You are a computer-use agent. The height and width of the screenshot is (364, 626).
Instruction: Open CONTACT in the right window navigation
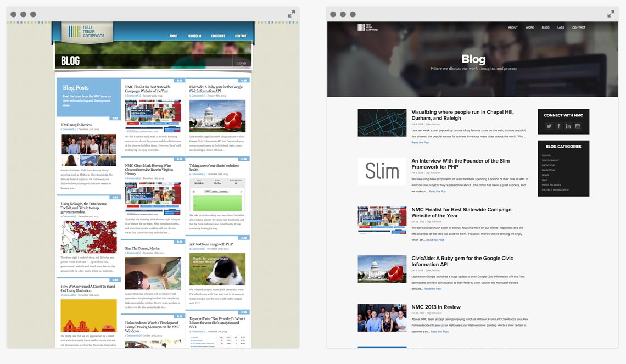point(578,27)
